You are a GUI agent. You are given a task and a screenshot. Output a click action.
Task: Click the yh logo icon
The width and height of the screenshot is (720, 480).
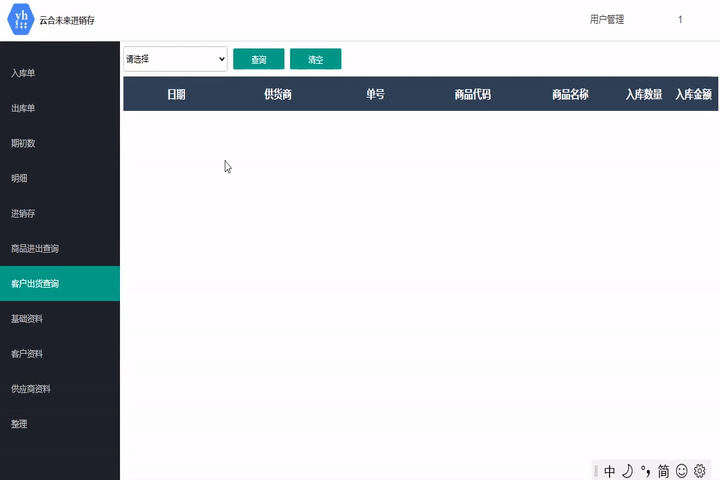tap(21, 20)
